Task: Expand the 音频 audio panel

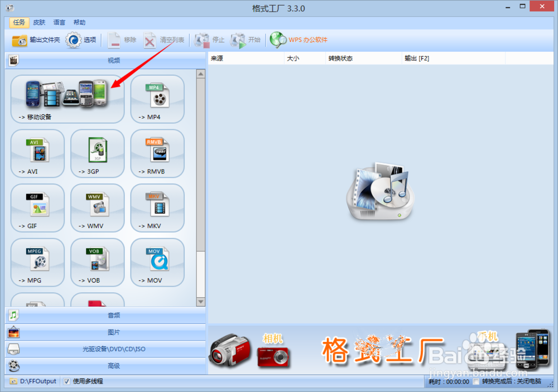Action: coord(105,315)
